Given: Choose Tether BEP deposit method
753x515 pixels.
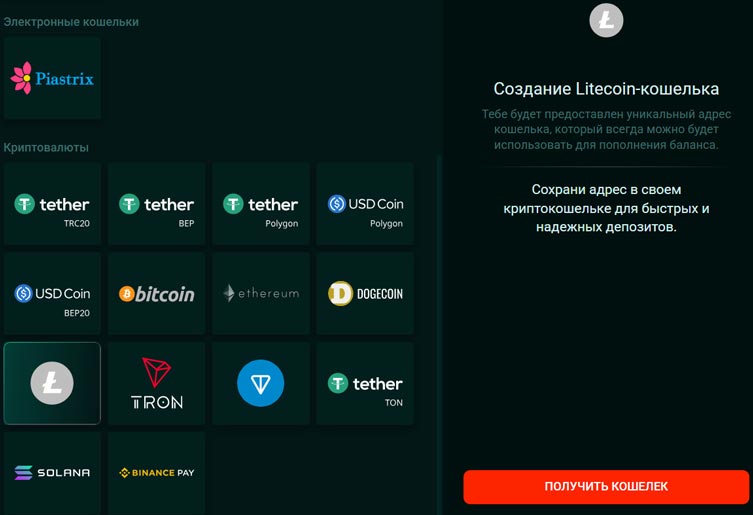Looking at the screenshot, I should pos(157,204).
